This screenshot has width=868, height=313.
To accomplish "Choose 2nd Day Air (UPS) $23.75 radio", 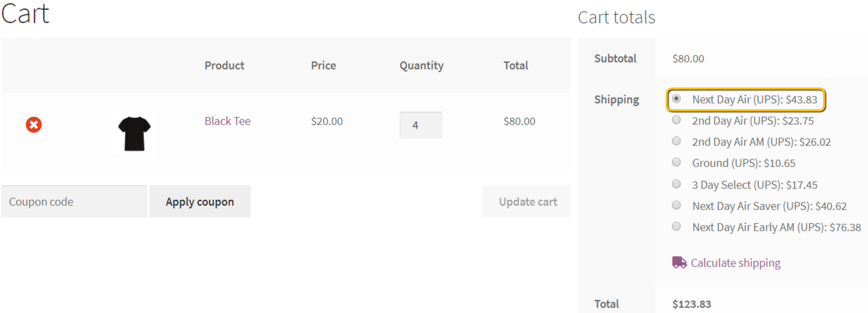I will click(676, 120).
